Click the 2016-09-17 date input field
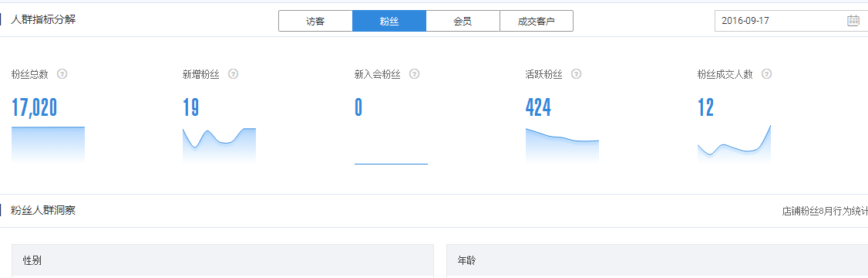The width and height of the screenshot is (868, 278). [x=791, y=21]
